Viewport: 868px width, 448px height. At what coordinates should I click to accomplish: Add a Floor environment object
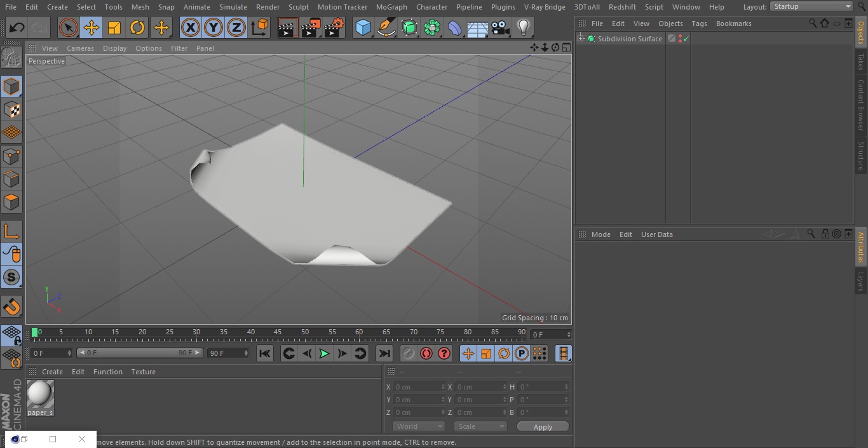(478, 27)
